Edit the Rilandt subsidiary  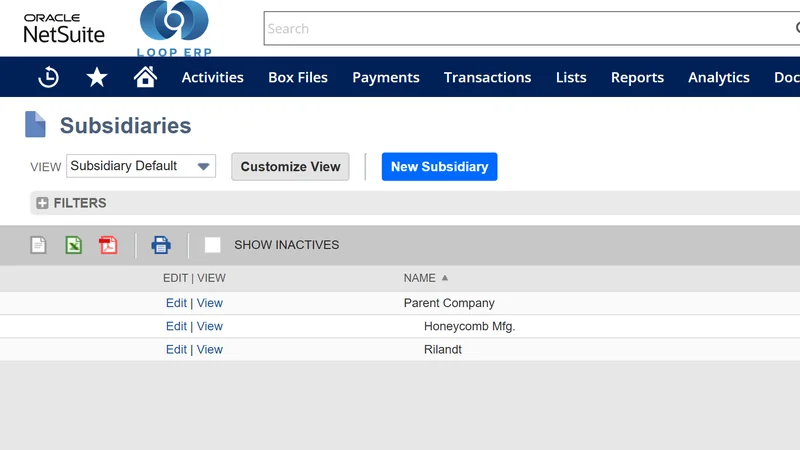pos(177,349)
